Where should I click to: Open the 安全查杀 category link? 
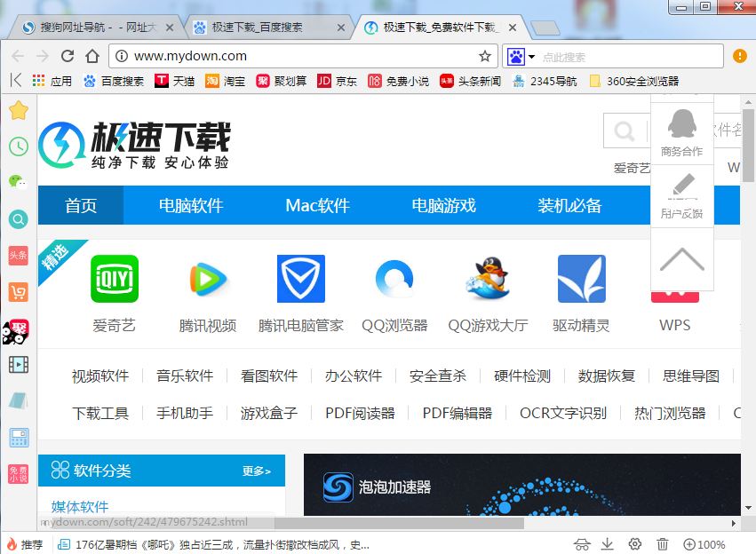pos(438,376)
